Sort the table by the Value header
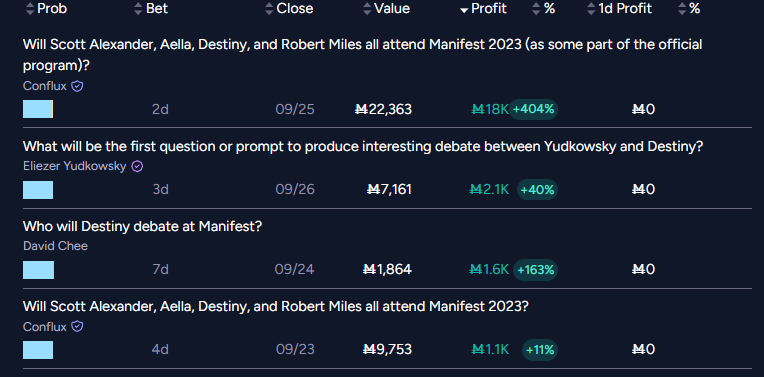764x377 pixels. pyautogui.click(x=392, y=9)
